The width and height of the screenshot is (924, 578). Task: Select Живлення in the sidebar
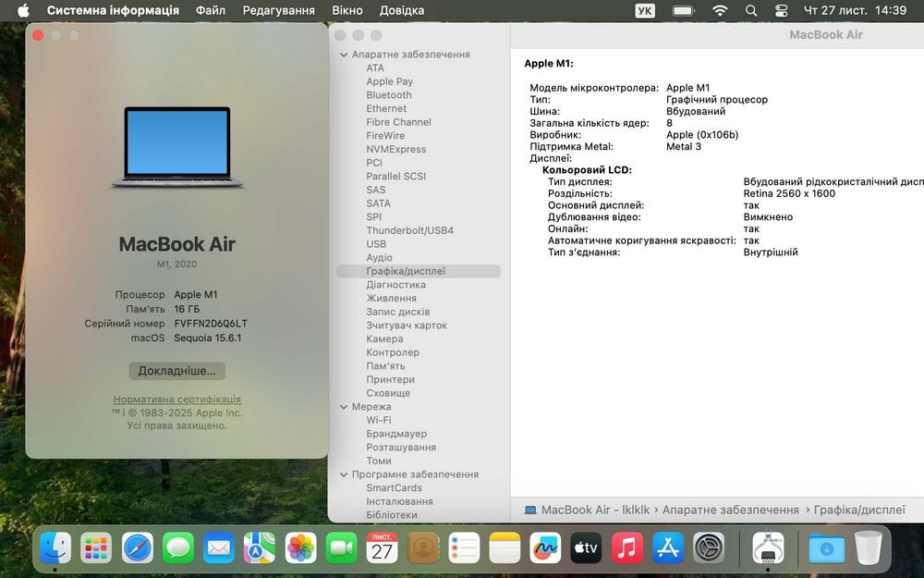pos(391,299)
